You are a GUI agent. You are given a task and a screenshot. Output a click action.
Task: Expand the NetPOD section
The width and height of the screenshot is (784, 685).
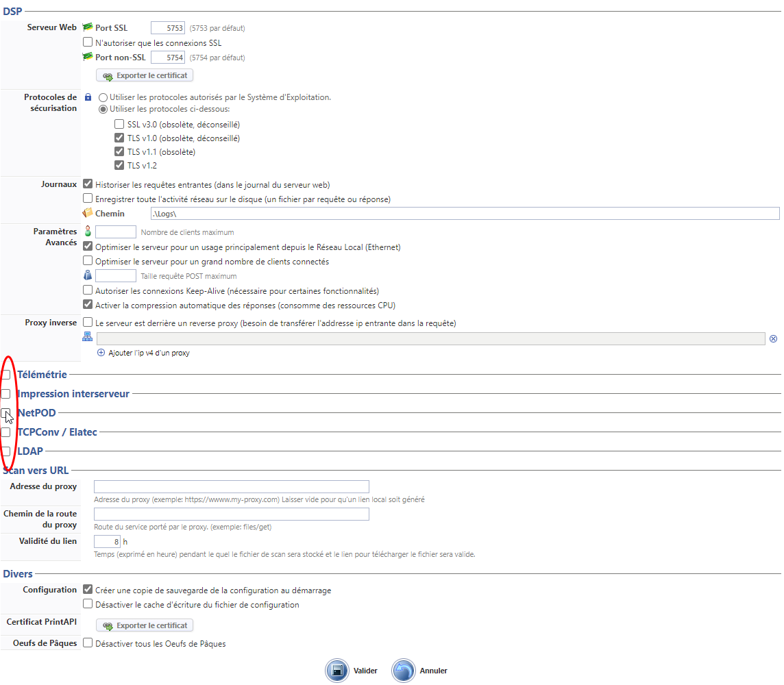[5, 413]
